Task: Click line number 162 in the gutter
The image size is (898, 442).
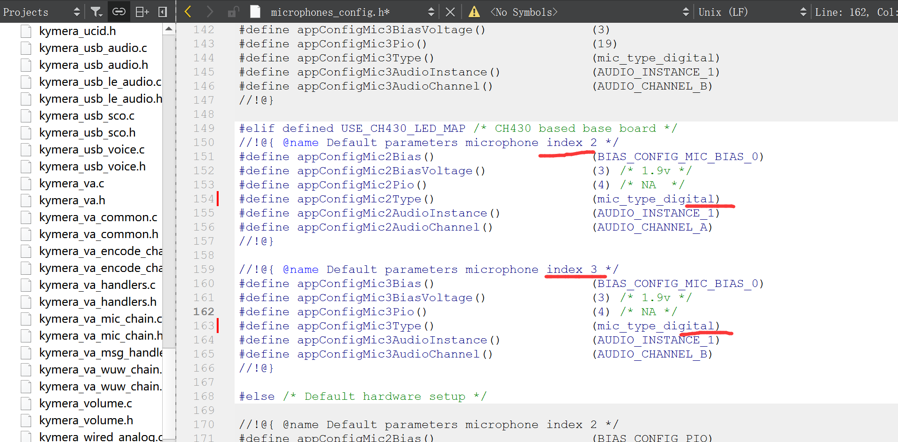Action: pyautogui.click(x=205, y=311)
